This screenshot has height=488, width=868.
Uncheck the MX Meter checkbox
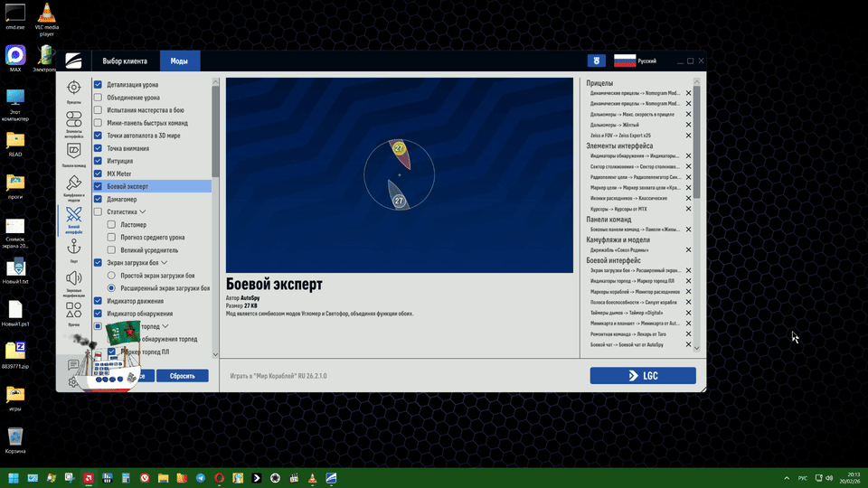(98, 174)
